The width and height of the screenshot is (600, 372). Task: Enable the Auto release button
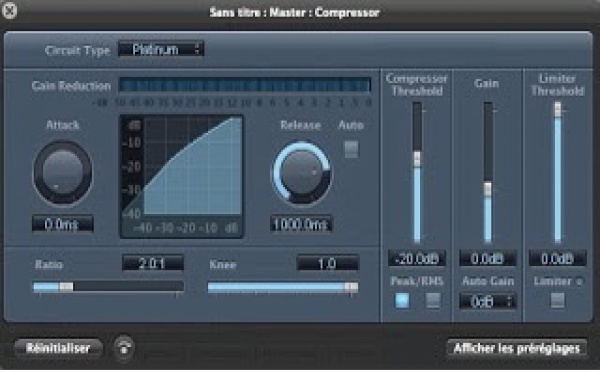coord(351,149)
